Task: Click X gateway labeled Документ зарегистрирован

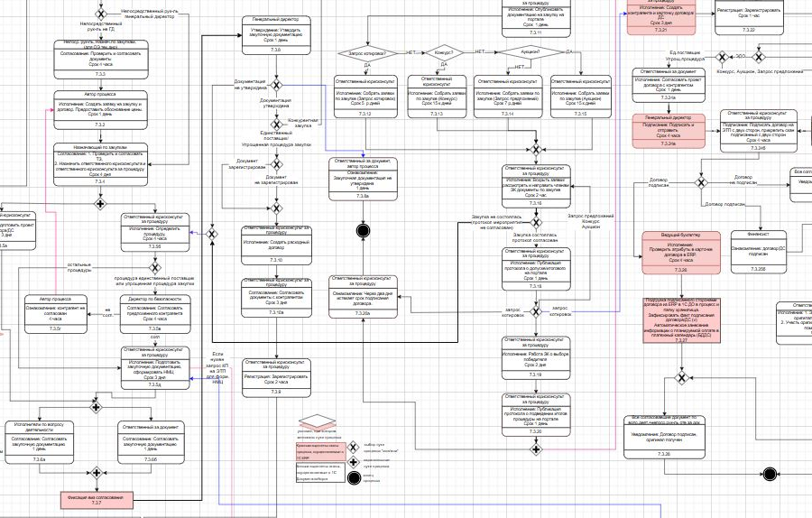Action: (x=277, y=165)
